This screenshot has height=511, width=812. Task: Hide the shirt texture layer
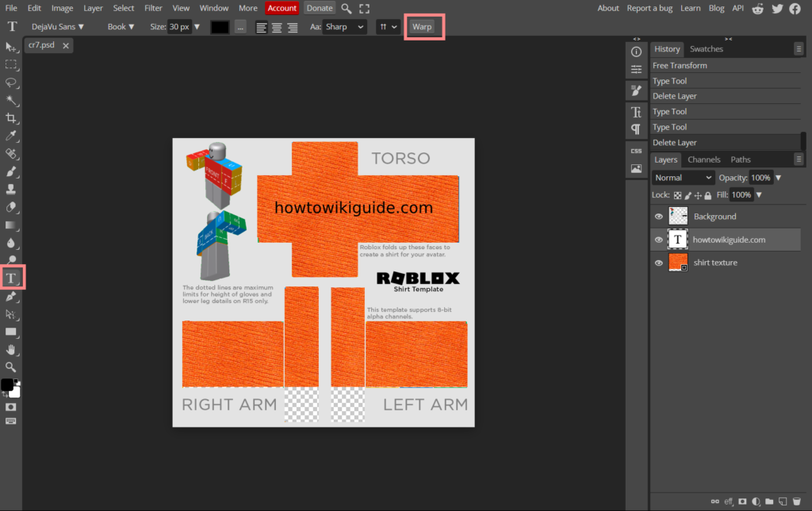pyautogui.click(x=659, y=263)
